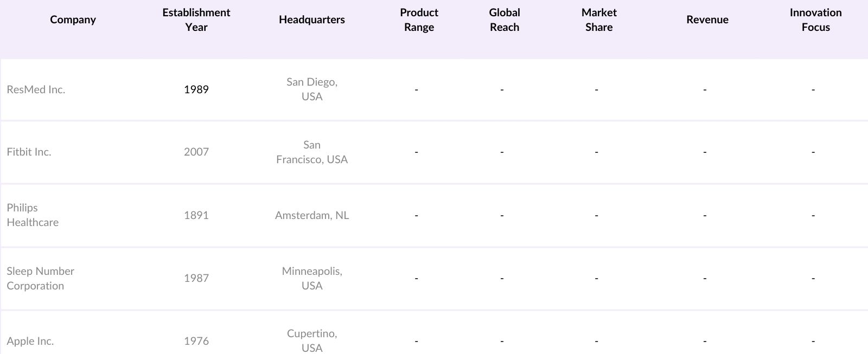Select the Revenue column header
The height and width of the screenshot is (354, 868).
point(707,20)
